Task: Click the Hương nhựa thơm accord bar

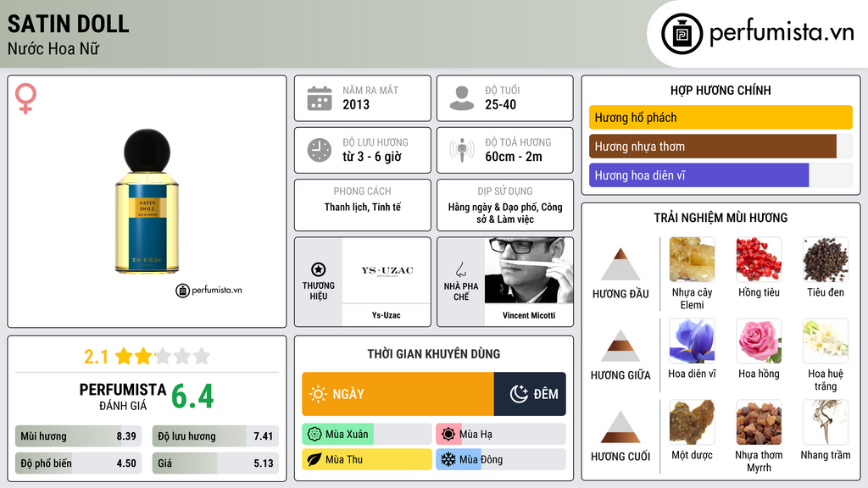Action: pyautogui.click(x=721, y=146)
